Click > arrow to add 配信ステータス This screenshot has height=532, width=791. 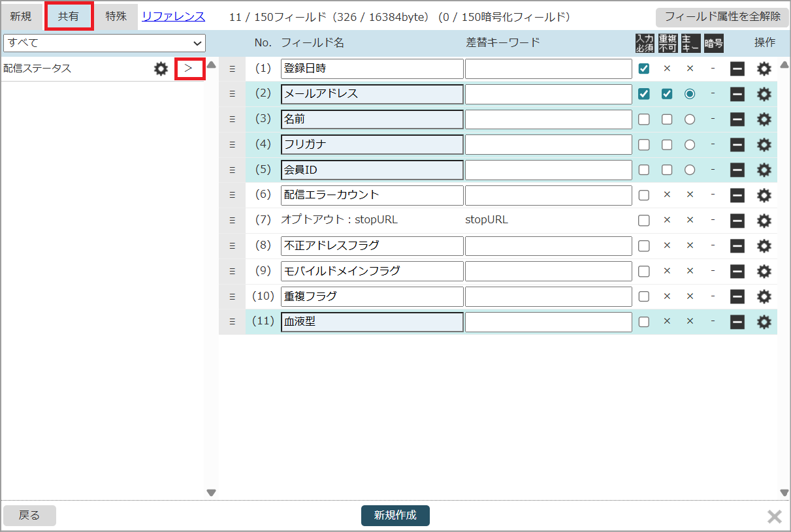(x=189, y=69)
